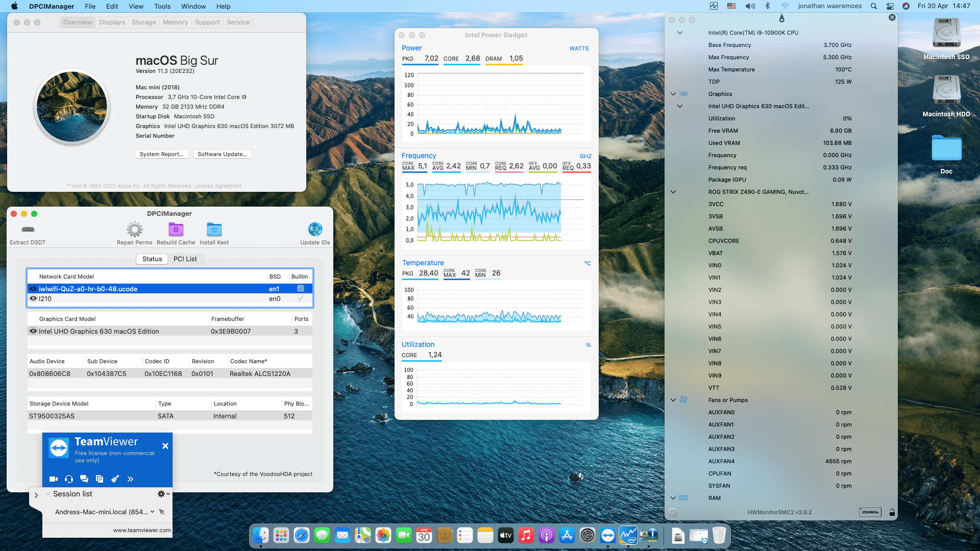The image size is (980, 551).
Task: Click the eye icon on iwlwifi-QuZ row
Action: (x=33, y=289)
